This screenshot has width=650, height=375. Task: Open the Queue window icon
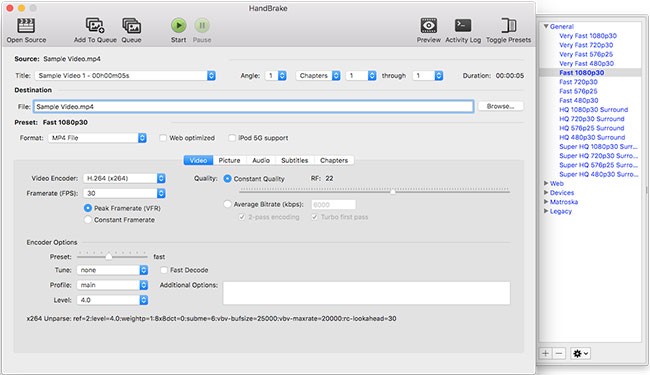[x=131, y=26]
